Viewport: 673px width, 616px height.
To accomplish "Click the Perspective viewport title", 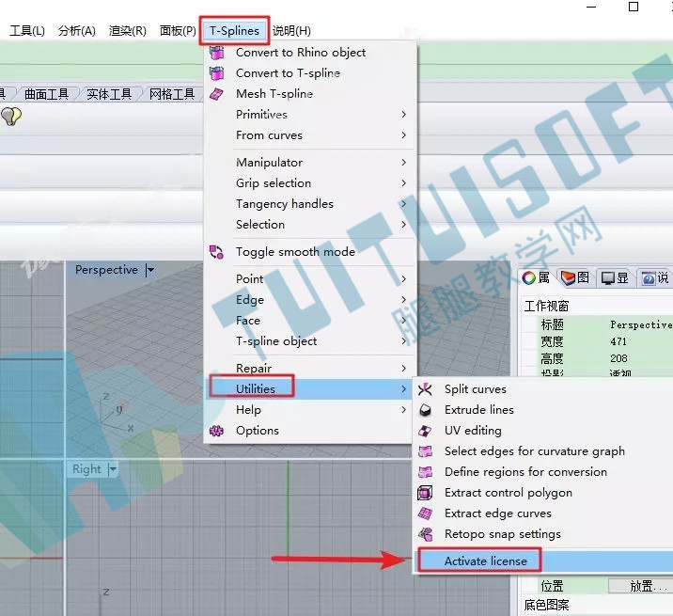I will (x=106, y=270).
